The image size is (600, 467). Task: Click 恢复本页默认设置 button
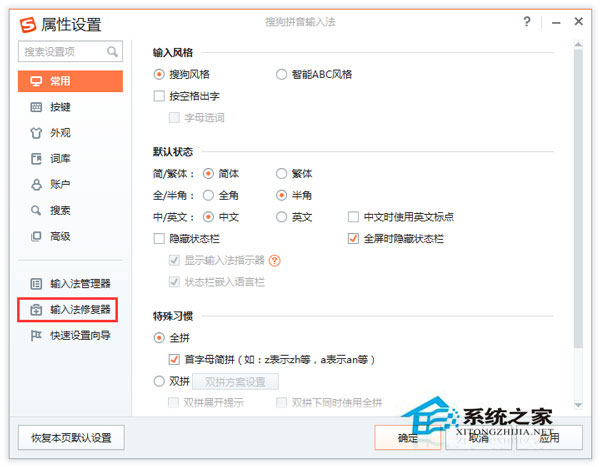click(71, 438)
